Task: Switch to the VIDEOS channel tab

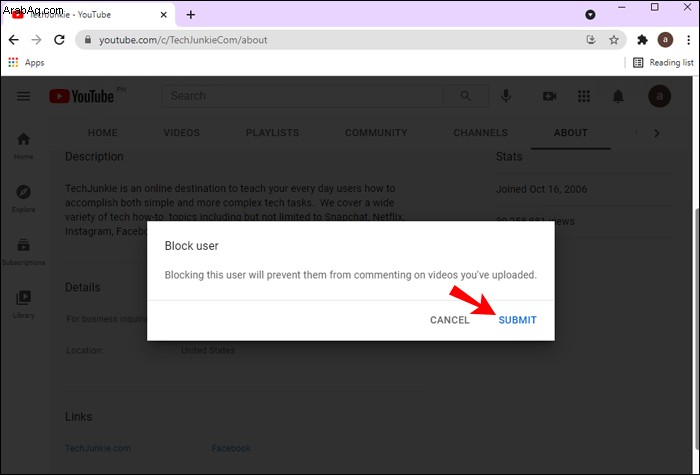Action: click(x=182, y=133)
